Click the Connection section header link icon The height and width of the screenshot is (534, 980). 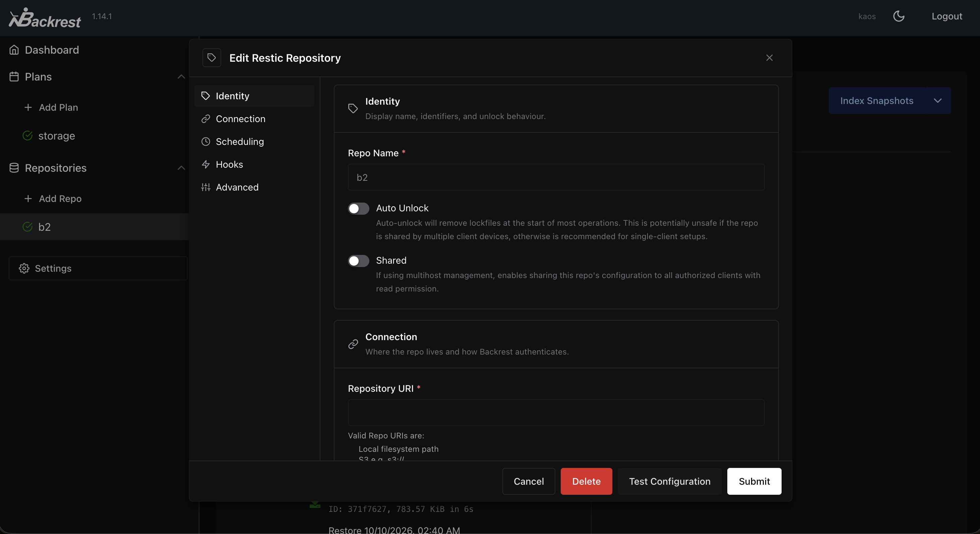point(353,344)
